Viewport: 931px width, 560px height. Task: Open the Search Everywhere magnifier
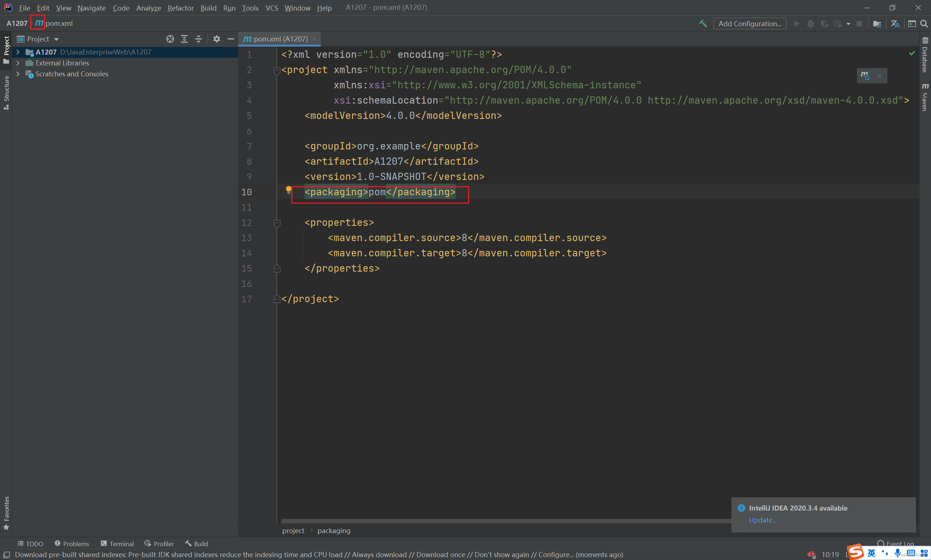pyautogui.click(x=924, y=23)
